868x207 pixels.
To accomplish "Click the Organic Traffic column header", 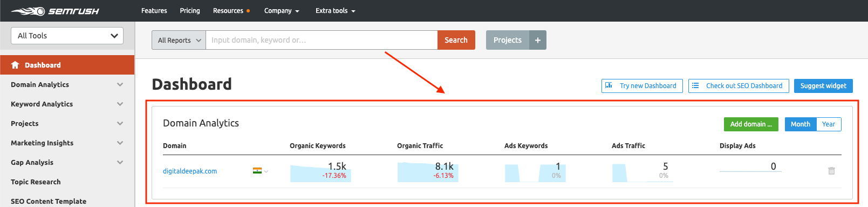I will tap(420, 146).
